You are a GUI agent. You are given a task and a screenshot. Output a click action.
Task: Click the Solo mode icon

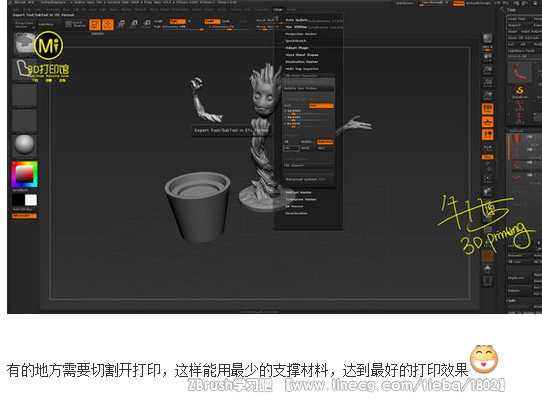[488, 268]
